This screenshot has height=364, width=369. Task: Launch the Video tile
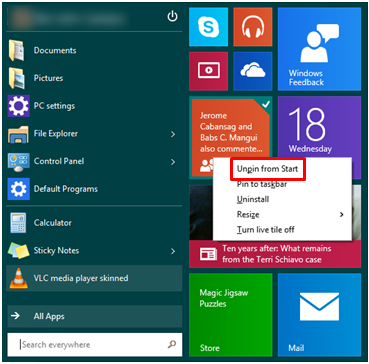point(208,71)
